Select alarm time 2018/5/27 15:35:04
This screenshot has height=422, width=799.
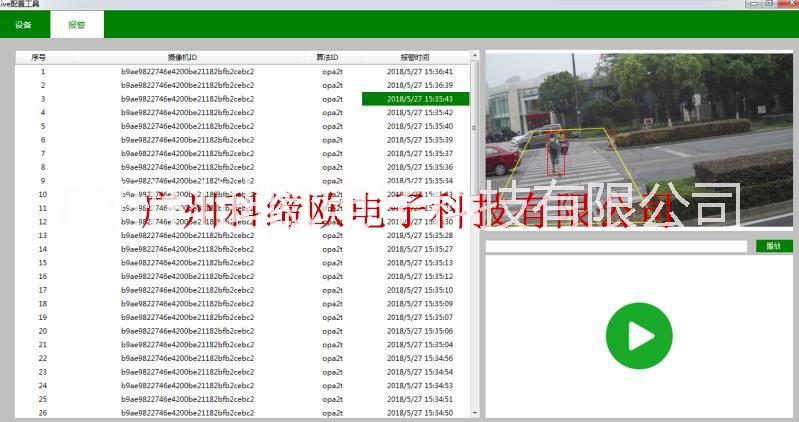[x=419, y=345]
